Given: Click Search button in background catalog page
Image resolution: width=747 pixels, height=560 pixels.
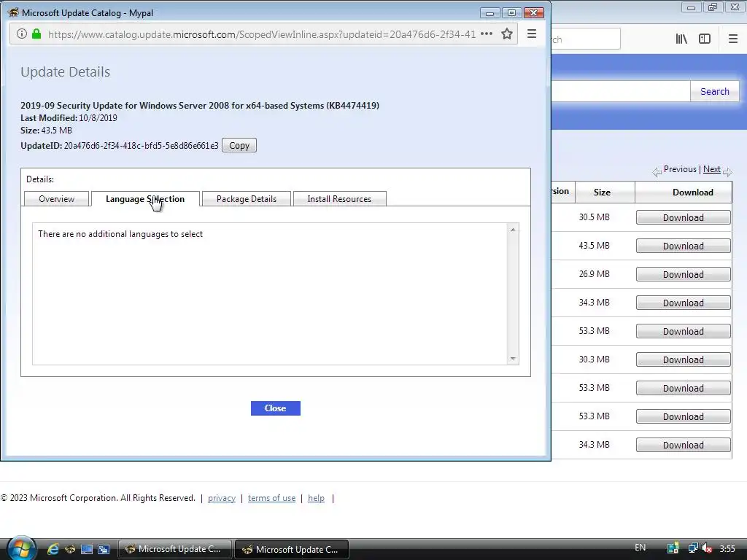Looking at the screenshot, I should click(x=715, y=91).
